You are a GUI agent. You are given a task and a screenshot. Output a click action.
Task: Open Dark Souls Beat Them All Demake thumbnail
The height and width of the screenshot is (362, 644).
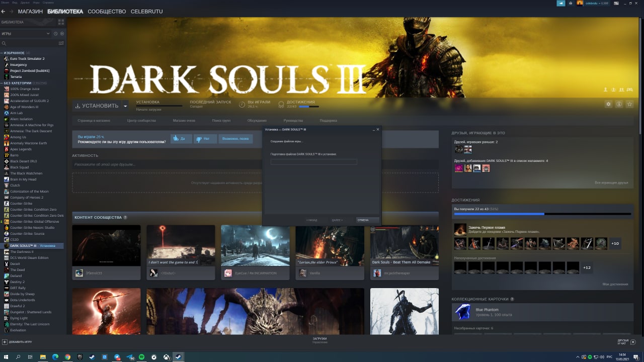click(404, 246)
